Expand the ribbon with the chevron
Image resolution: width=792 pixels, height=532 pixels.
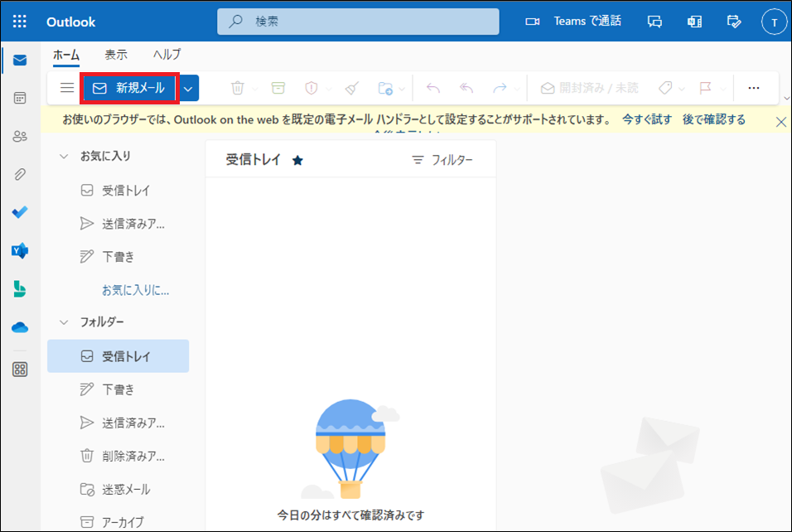click(x=786, y=98)
